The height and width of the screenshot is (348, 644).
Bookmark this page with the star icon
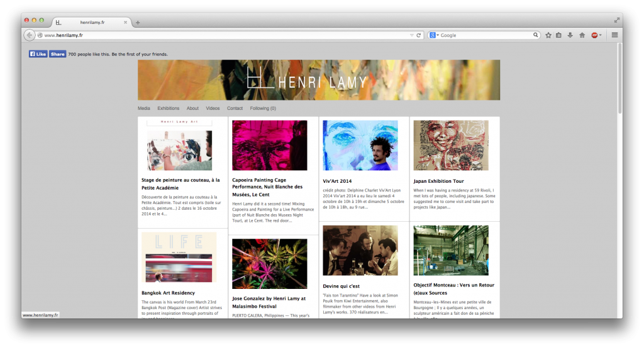548,35
